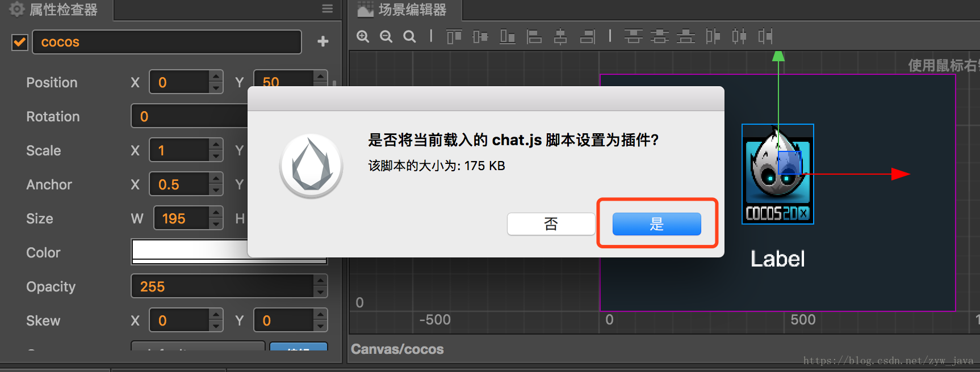980x372 pixels.
Task: Click the Anchor X field showing 0.5
Action: coord(179,184)
